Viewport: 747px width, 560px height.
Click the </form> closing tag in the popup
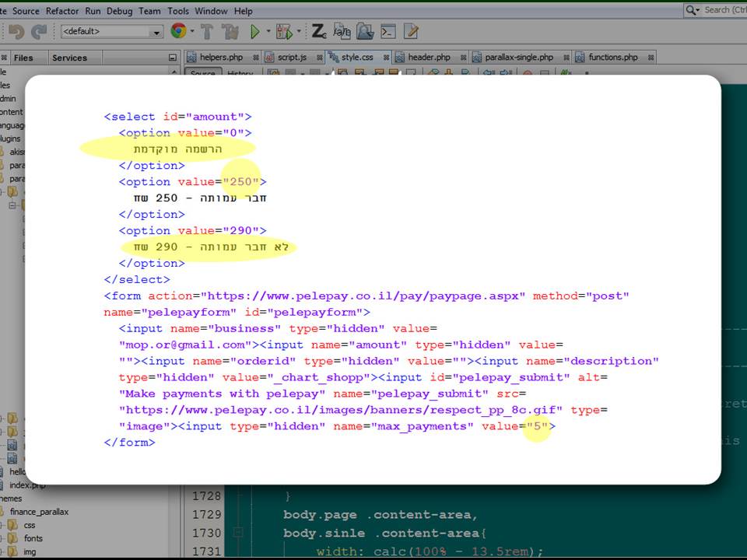[x=130, y=443]
